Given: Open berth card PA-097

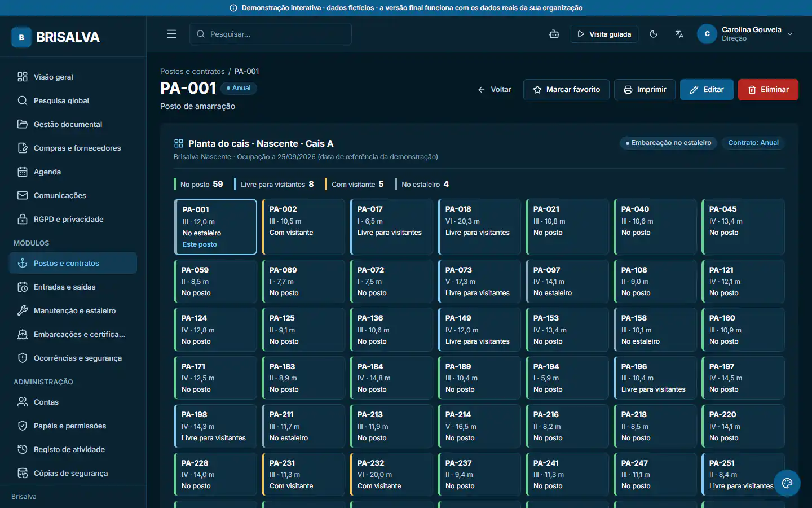Looking at the screenshot, I should click(567, 281).
